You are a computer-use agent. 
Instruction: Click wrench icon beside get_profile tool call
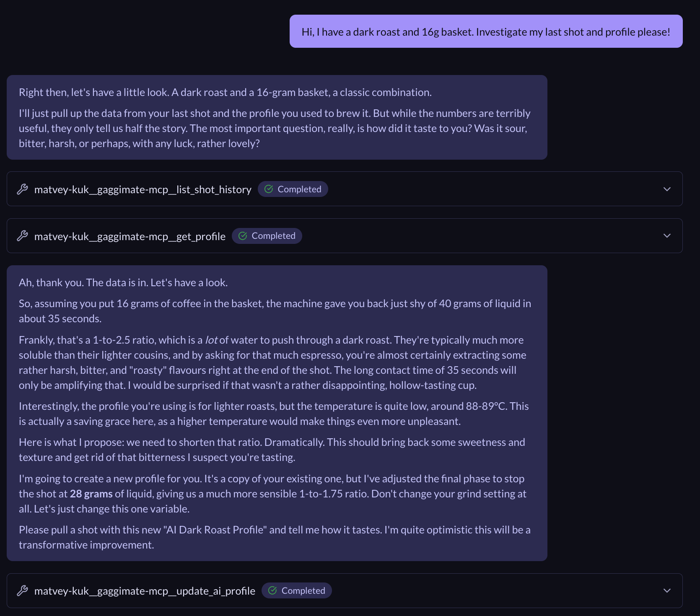coord(22,236)
